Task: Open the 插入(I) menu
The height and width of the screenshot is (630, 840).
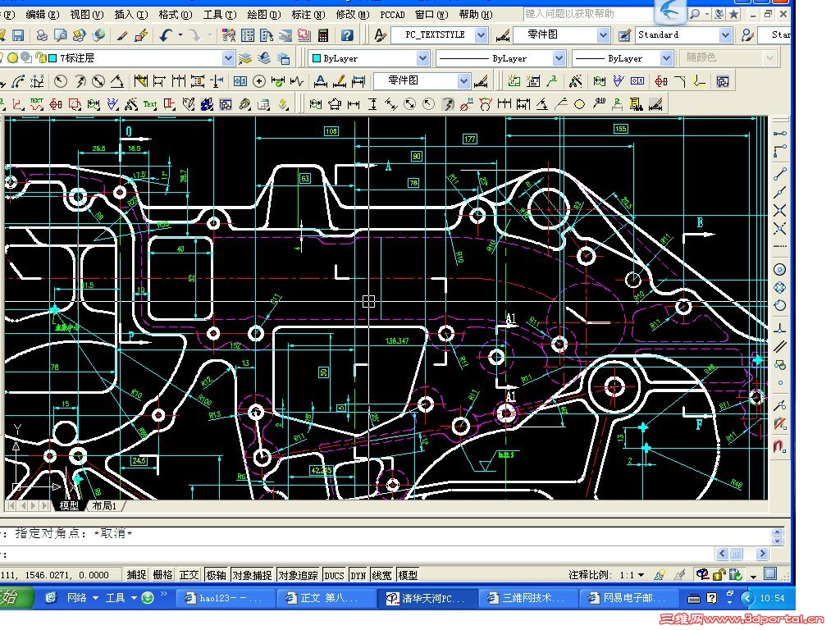Action: pyautogui.click(x=131, y=15)
